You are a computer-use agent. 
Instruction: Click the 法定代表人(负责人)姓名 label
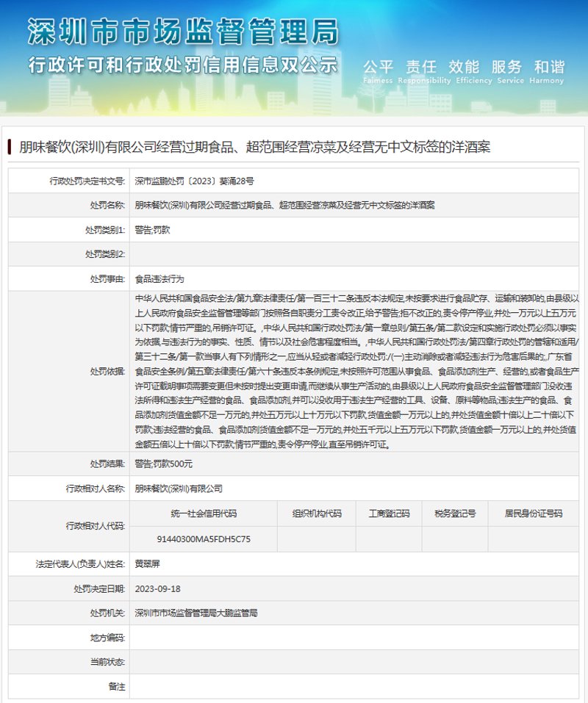pyautogui.click(x=80, y=564)
